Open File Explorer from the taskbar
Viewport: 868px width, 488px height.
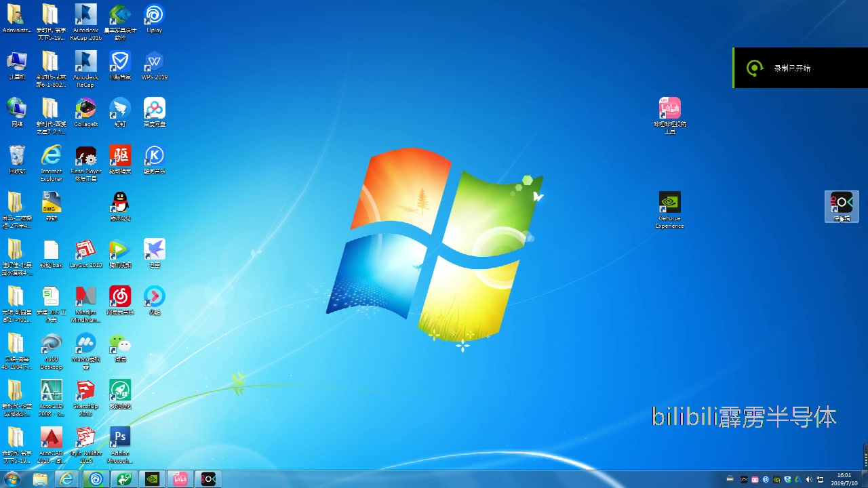coord(40,479)
